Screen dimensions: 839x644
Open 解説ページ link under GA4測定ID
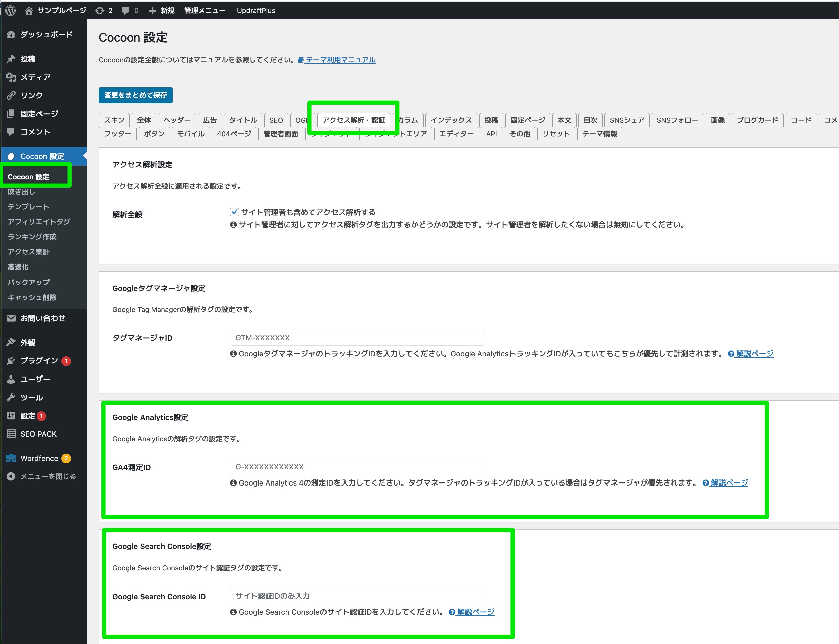[x=729, y=483]
